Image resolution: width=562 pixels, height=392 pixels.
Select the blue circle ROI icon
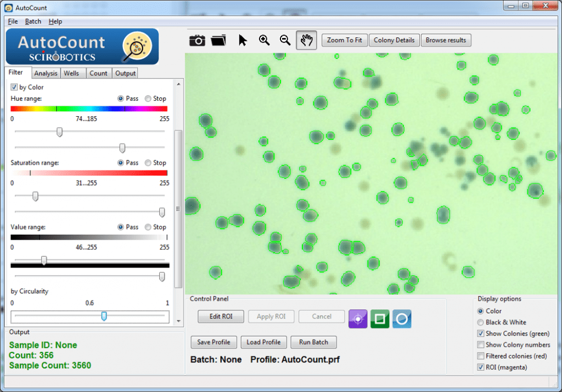(x=402, y=318)
